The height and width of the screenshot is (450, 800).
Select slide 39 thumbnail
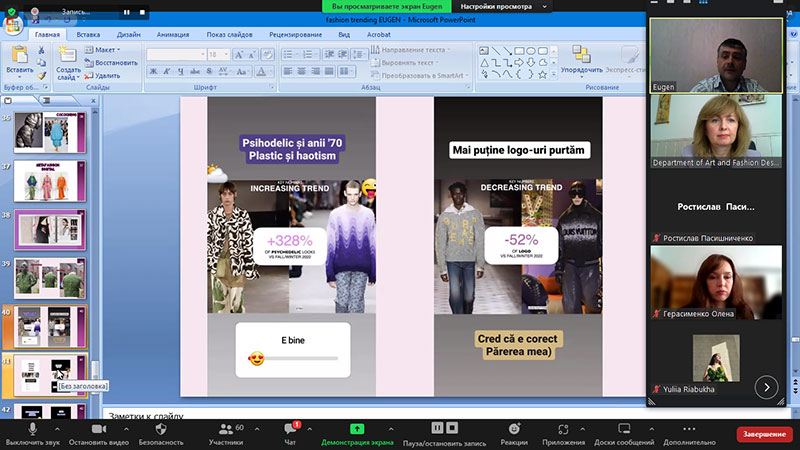pos(50,278)
